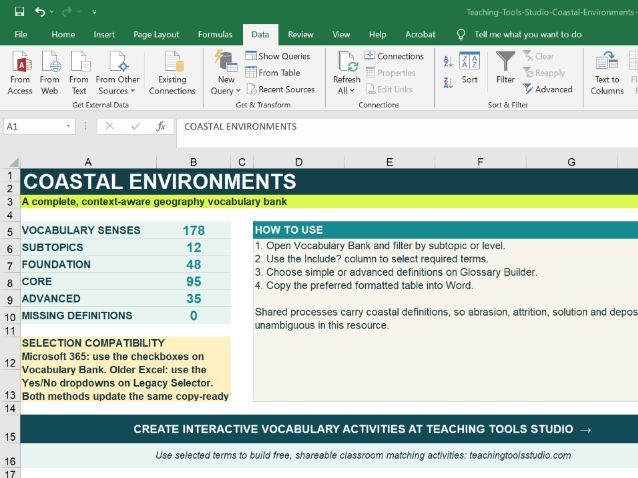The image size is (638, 478).
Task: Click the CORE value 95
Action: click(194, 282)
